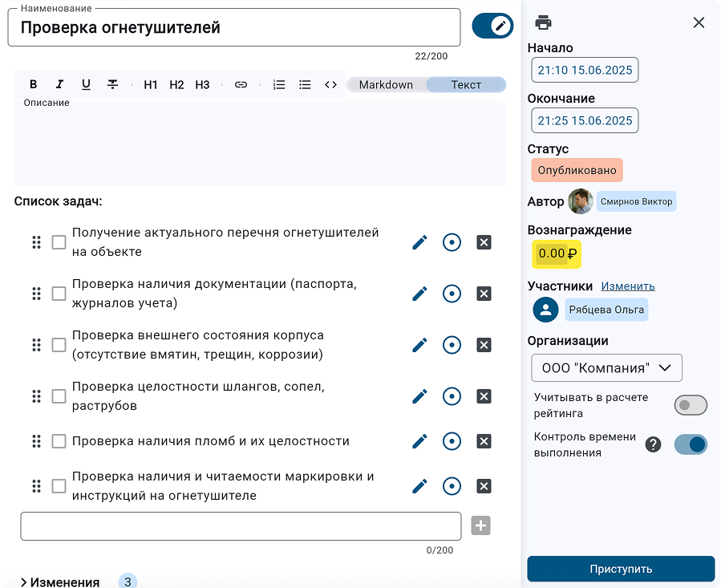Screen dimensions: 721x588
Task: Focus the new task input field
Action: tap(241, 526)
